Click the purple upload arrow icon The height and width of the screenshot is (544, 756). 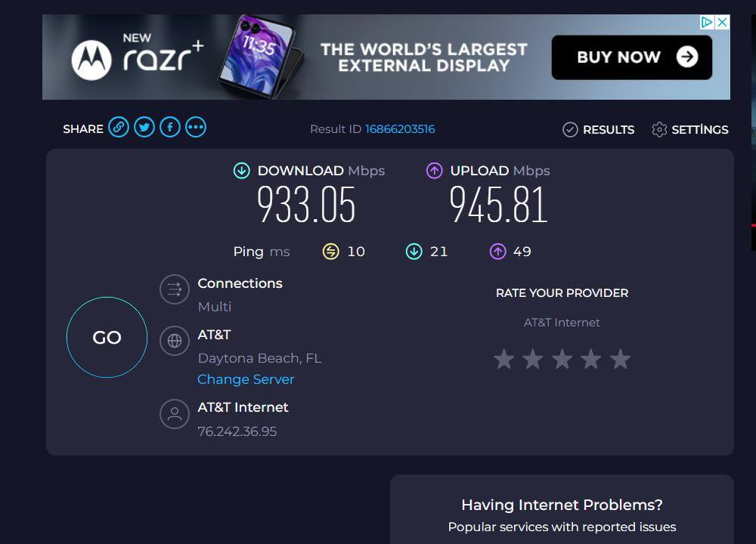(434, 171)
